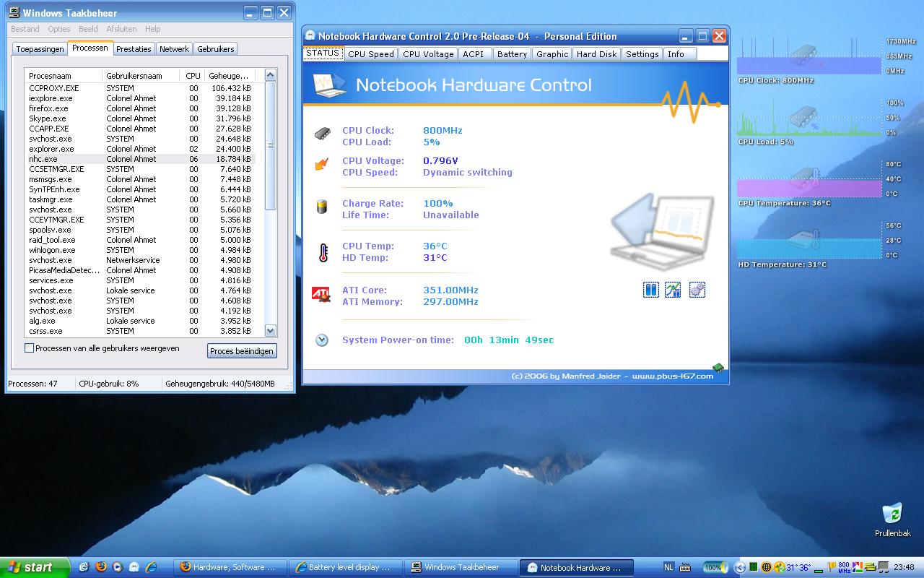
Task: Click the voltage arrow icon beside CPU Voltage
Action: (322, 165)
